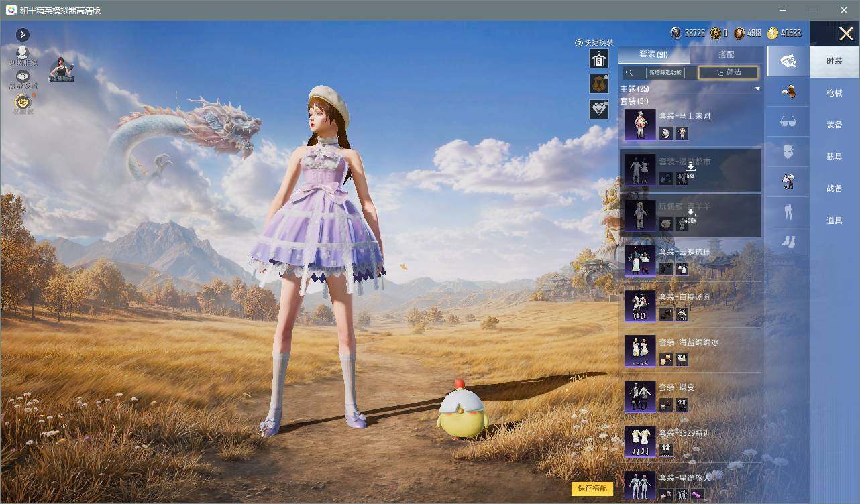Screen dimensions: 860x504
Task: Switch to the 装备 equipment tab
Action: (x=835, y=125)
